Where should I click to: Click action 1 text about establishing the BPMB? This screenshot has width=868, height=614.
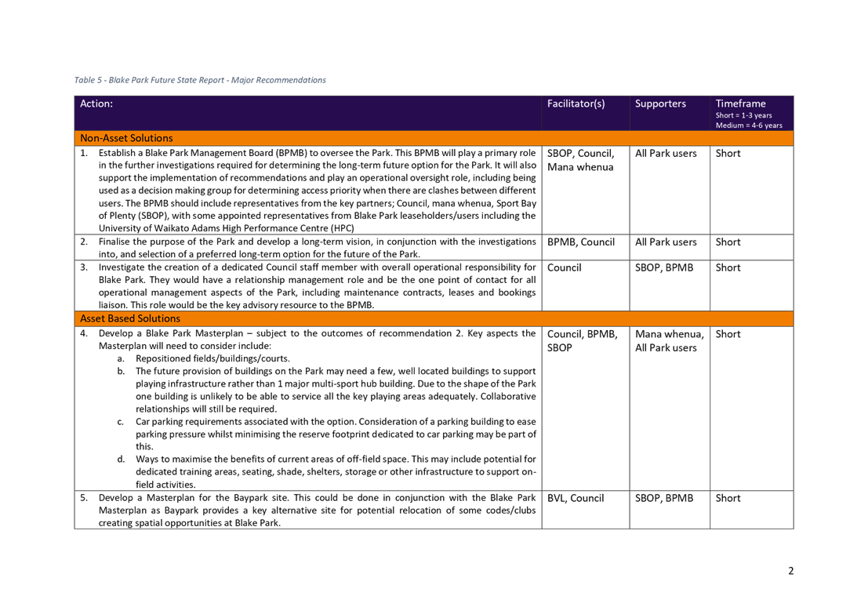pos(318,191)
